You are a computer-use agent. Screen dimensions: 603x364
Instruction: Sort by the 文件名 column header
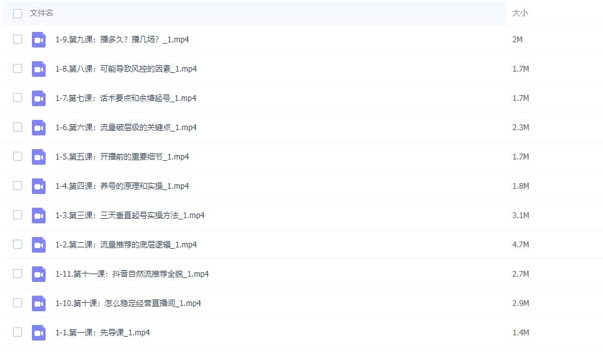pyautogui.click(x=42, y=13)
